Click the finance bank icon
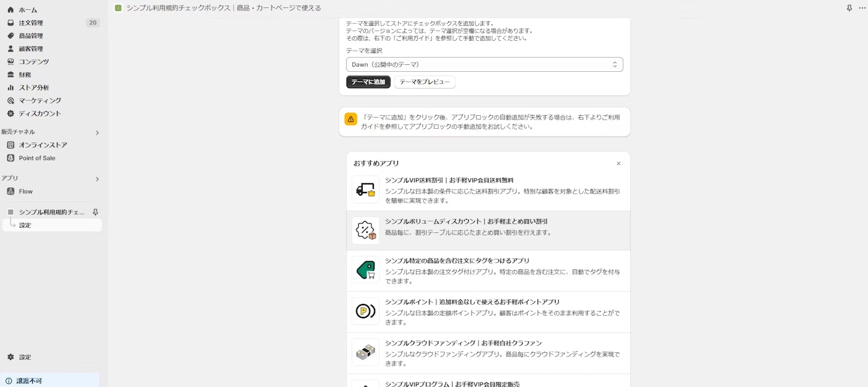This screenshot has height=387, width=868. (11, 75)
